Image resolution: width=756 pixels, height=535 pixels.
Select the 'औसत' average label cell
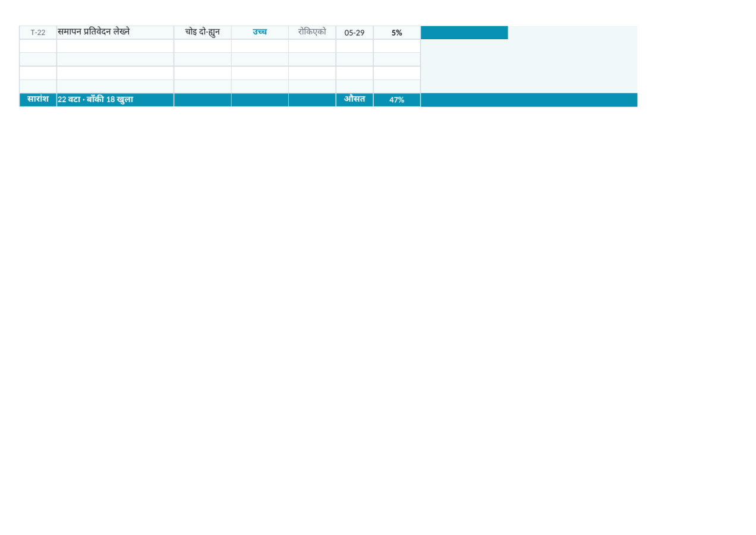click(x=355, y=100)
